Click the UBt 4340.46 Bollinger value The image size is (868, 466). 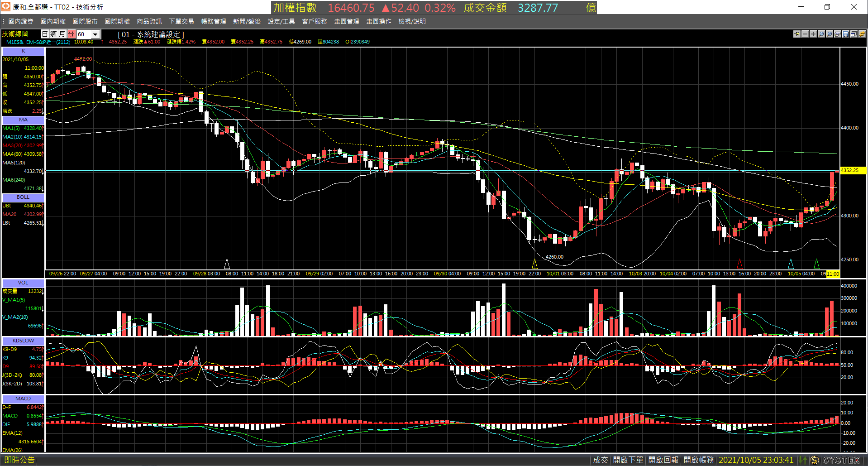[23, 206]
